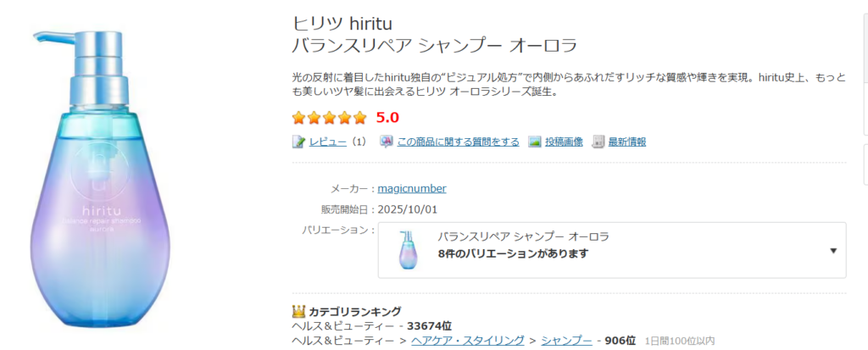Open the 最新情報 link
The image size is (868, 350).
[626, 142]
